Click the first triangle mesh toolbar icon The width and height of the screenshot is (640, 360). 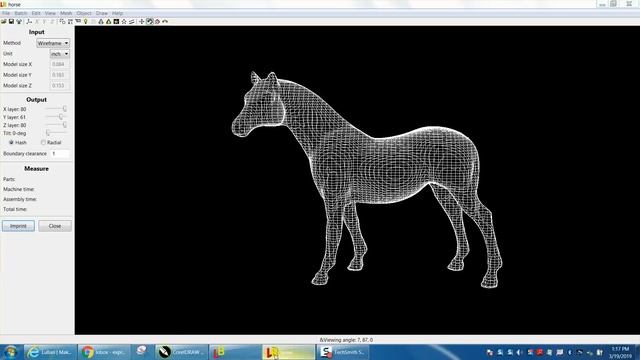pyautogui.click(x=101, y=21)
